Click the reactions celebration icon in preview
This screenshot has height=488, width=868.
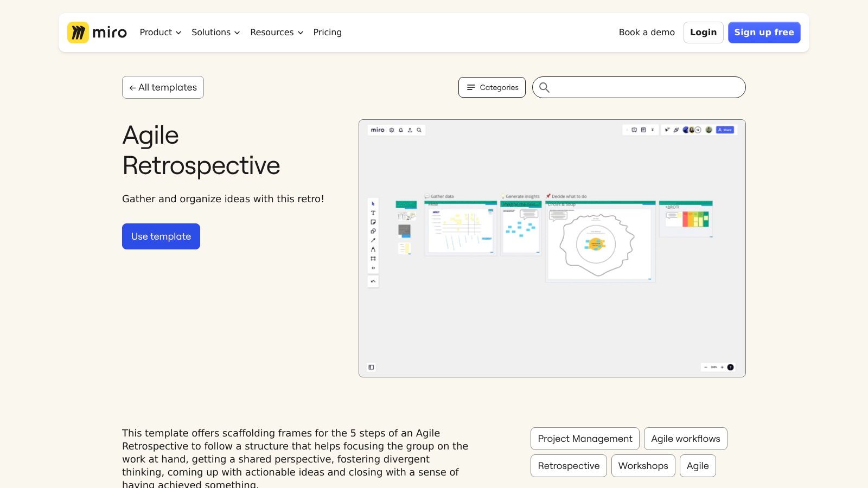coord(676,130)
